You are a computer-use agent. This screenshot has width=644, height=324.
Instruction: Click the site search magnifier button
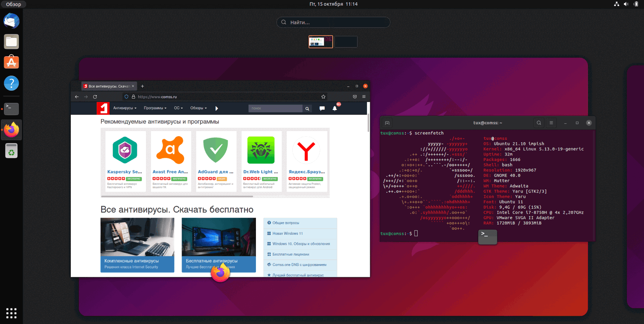pyautogui.click(x=307, y=109)
